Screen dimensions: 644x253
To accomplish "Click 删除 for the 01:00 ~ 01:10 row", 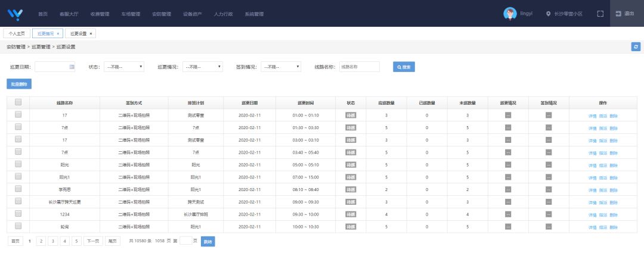I will [x=614, y=116].
